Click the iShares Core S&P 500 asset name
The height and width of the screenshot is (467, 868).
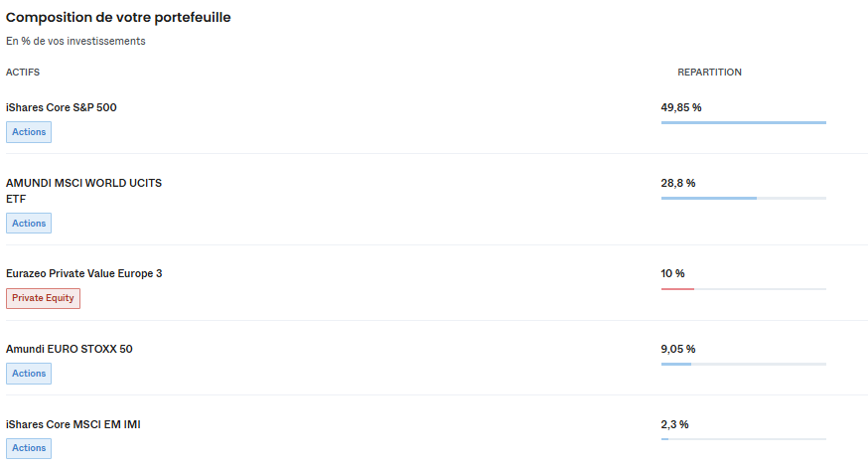tap(62, 107)
